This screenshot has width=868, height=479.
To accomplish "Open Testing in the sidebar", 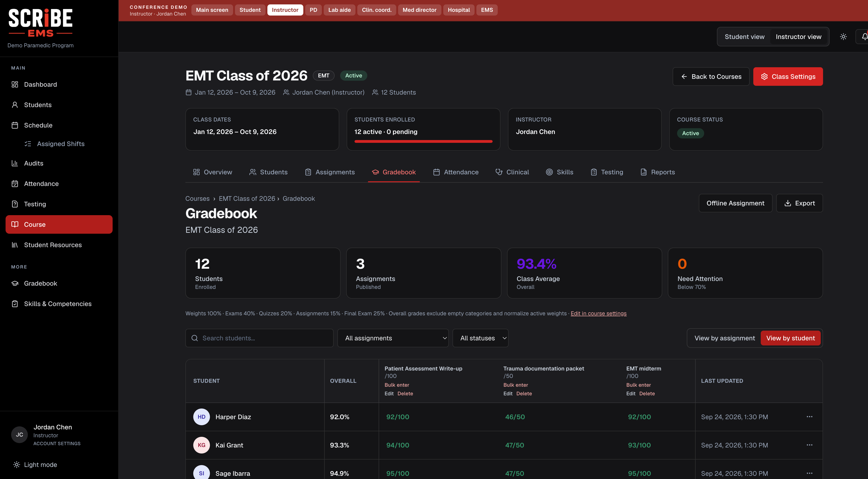I will click(59, 204).
